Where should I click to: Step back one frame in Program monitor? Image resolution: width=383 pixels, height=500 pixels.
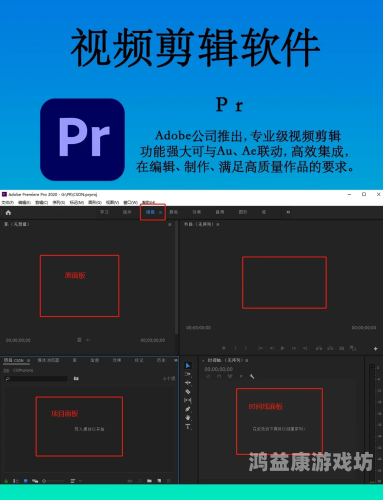pyautogui.click(x=272, y=348)
